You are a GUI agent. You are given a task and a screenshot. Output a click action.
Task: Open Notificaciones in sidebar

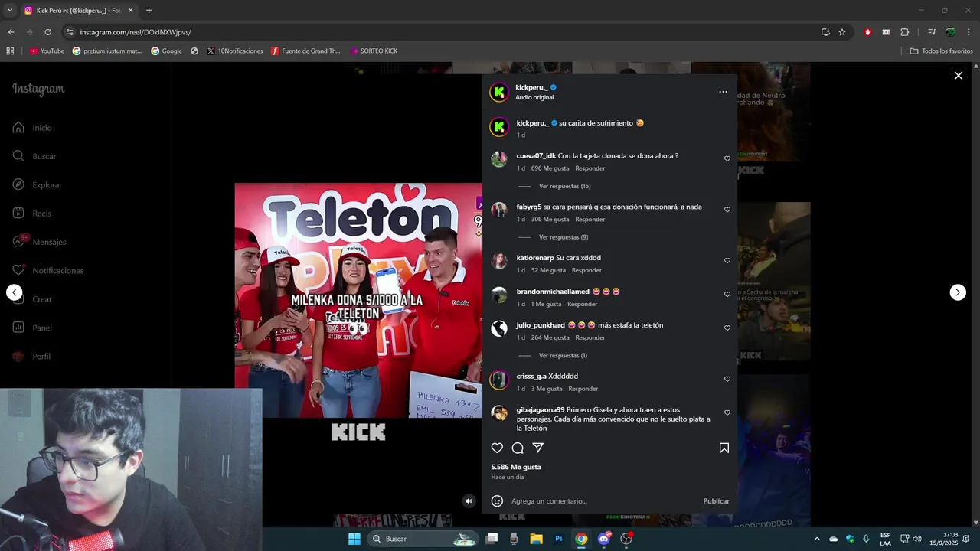point(18,270)
